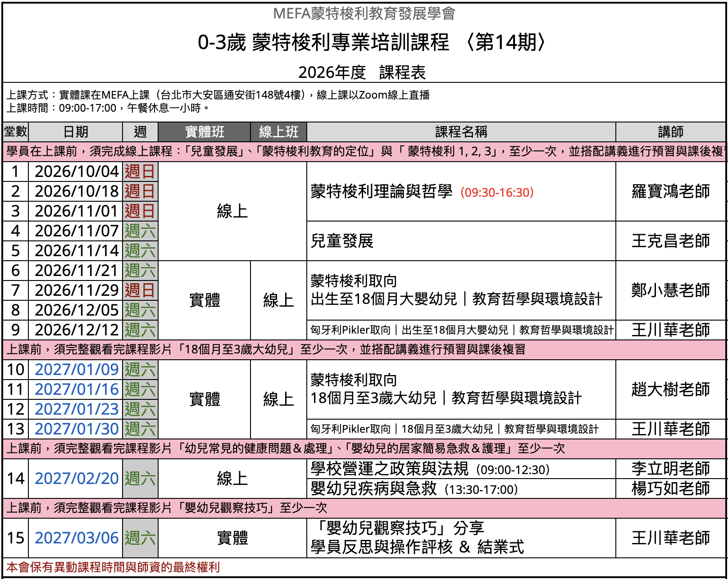Click the 課程名稱 column header
Image resolution: width=728 pixels, height=579 pixels.
click(x=461, y=132)
